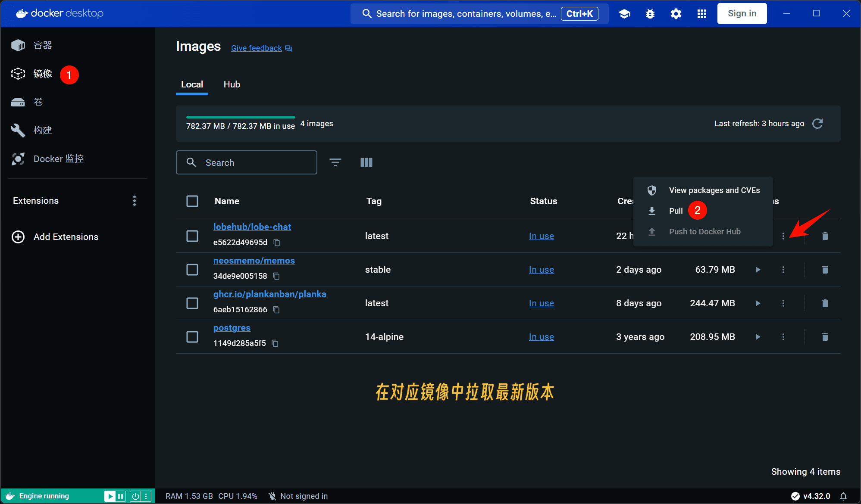Sort by the Status column header
The height and width of the screenshot is (504, 861).
coord(544,201)
